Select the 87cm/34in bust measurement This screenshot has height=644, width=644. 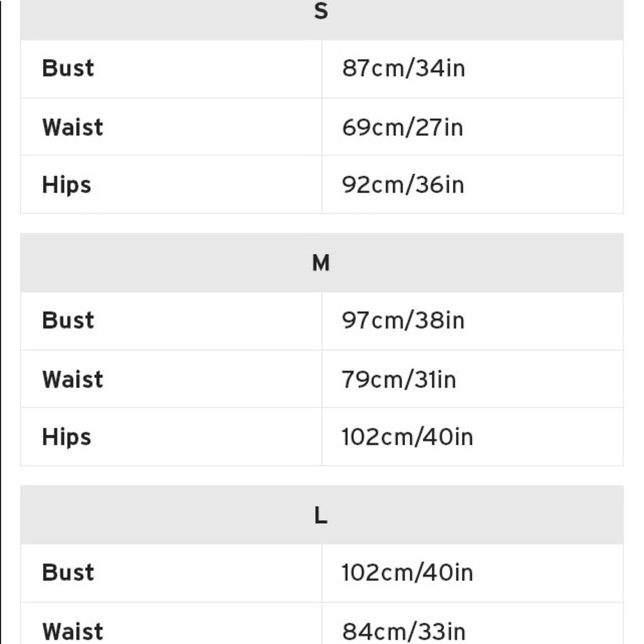pos(403,68)
